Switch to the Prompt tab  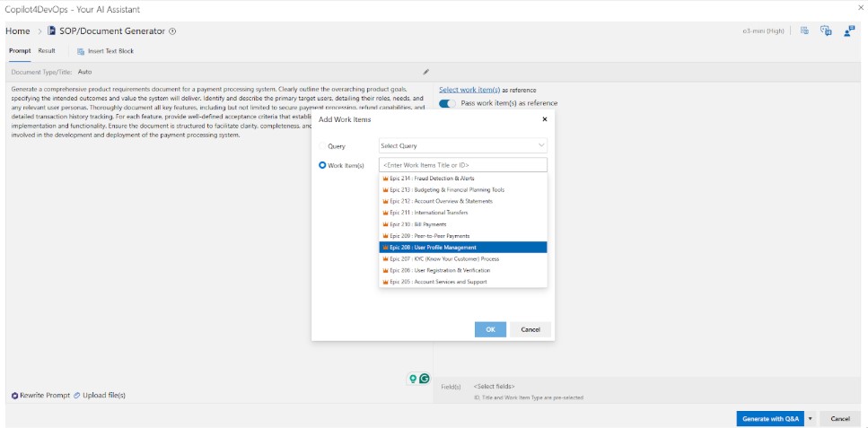click(x=20, y=51)
